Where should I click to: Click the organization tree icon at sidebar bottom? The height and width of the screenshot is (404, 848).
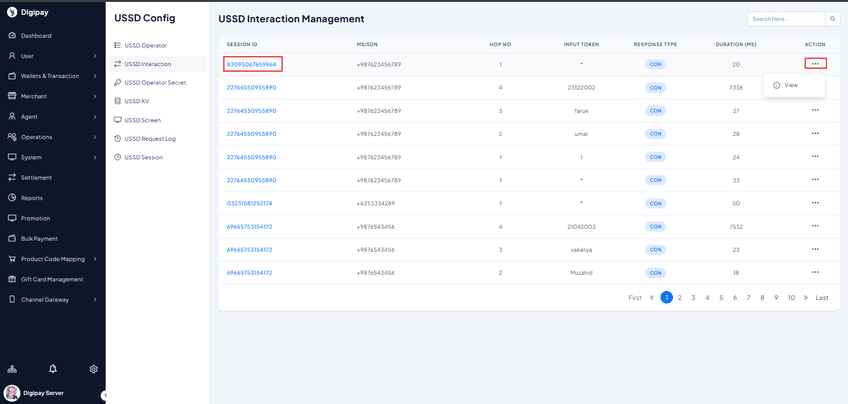coord(12,369)
